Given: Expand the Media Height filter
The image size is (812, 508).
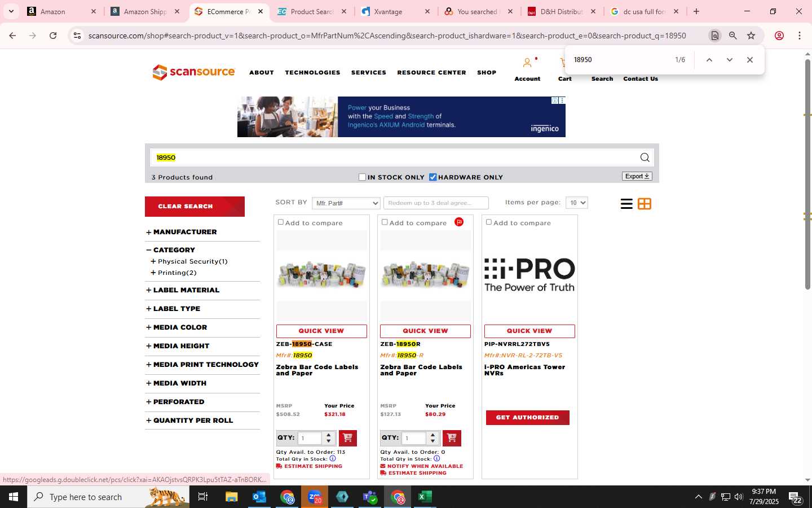Looking at the screenshot, I should tap(178, 346).
